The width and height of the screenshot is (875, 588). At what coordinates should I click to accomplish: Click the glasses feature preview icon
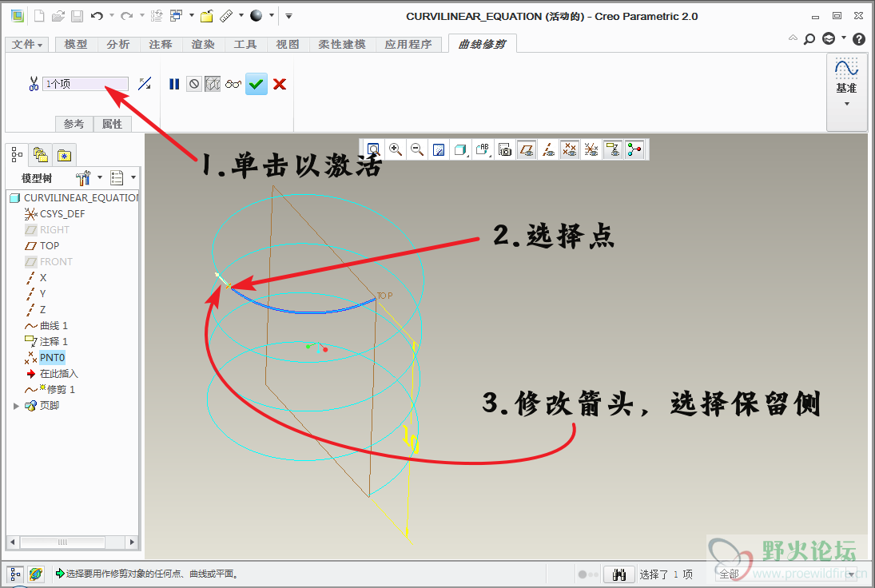(x=233, y=84)
